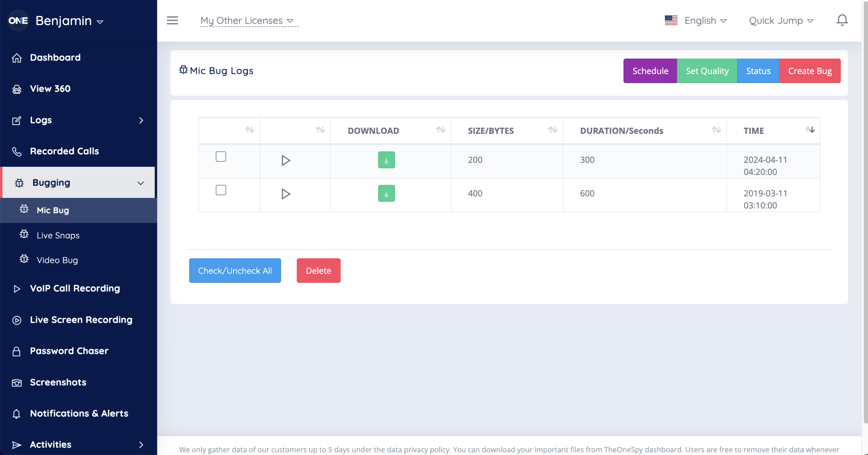The image size is (868, 455).
Task: Collapse the Bugging submenu chevron
Action: tap(141, 183)
